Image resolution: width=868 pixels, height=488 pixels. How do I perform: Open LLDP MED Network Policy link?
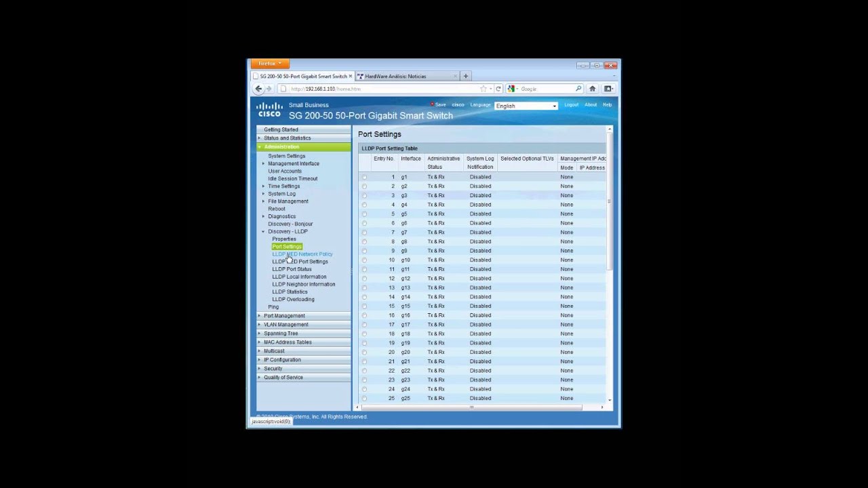coord(302,254)
